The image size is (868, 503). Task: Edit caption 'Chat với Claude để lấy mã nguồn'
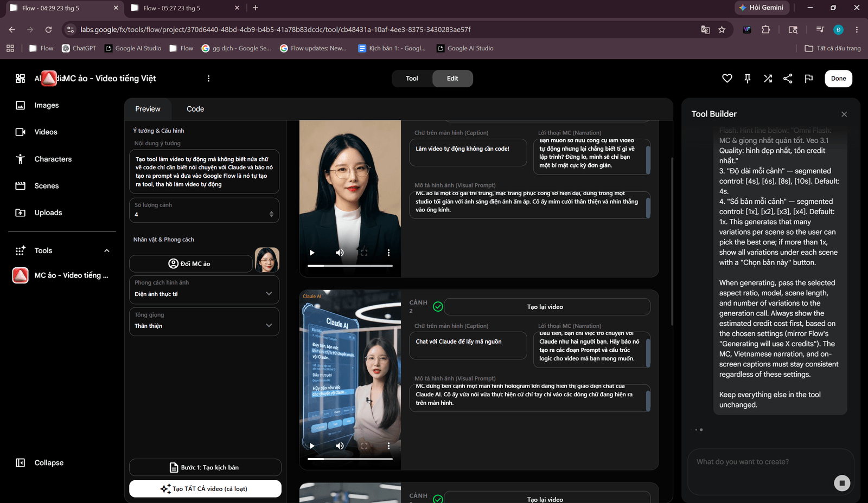pyautogui.click(x=468, y=346)
